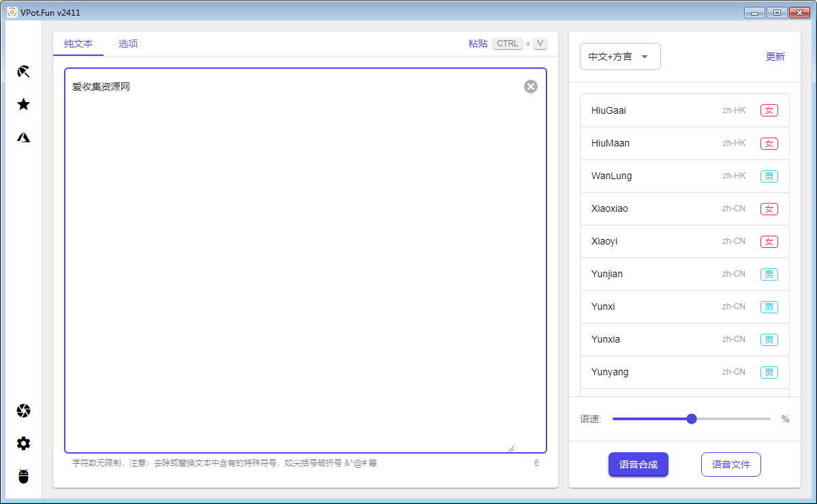Click the zh-CN label on Yunxi row
The width and height of the screenshot is (817, 504).
tap(734, 306)
